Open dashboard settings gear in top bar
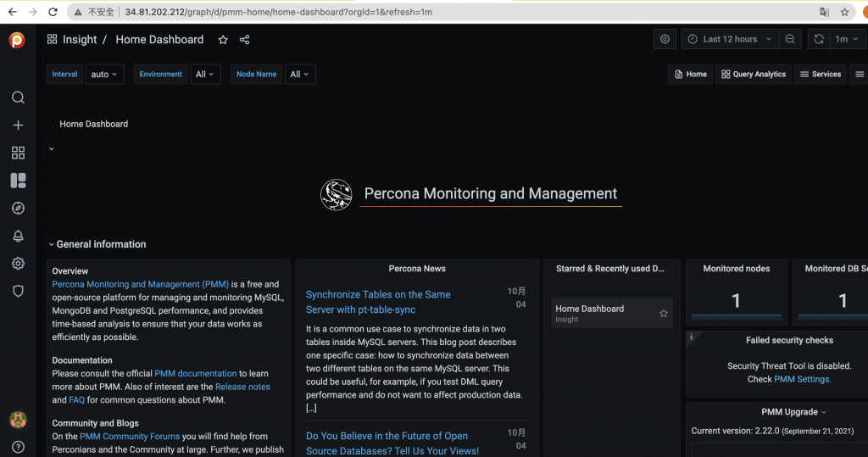 coord(665,39)
